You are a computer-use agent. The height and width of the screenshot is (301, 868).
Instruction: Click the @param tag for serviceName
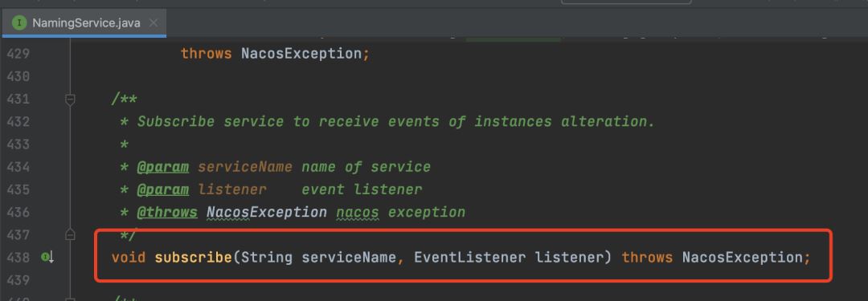(162, 167)
